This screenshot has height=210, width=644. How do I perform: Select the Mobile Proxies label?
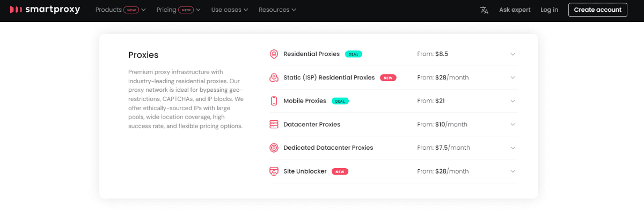(x=305, y=101)
